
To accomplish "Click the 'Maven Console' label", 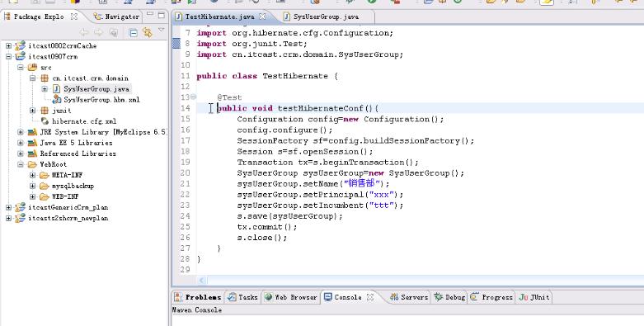I will [x=197, y=310].
